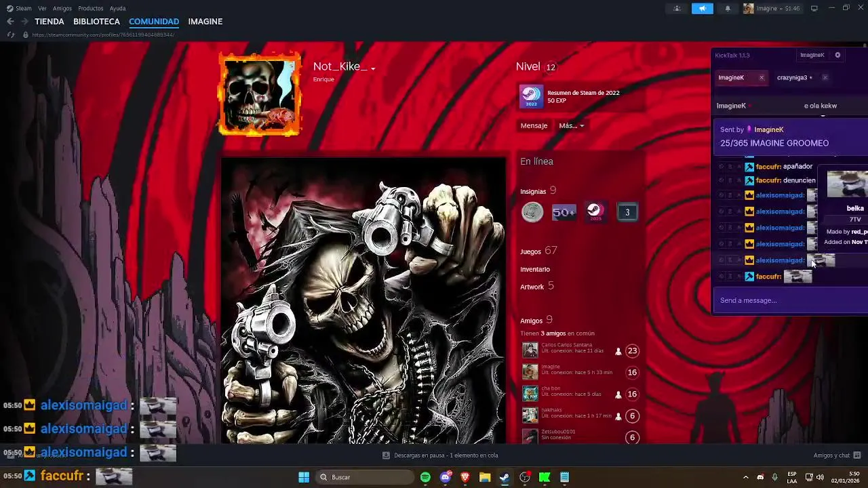Open Descargas en pausa download status
Image resolution: width=868 pixels, height=488 pixels.
pyautogui.click(x=441, y=455)
